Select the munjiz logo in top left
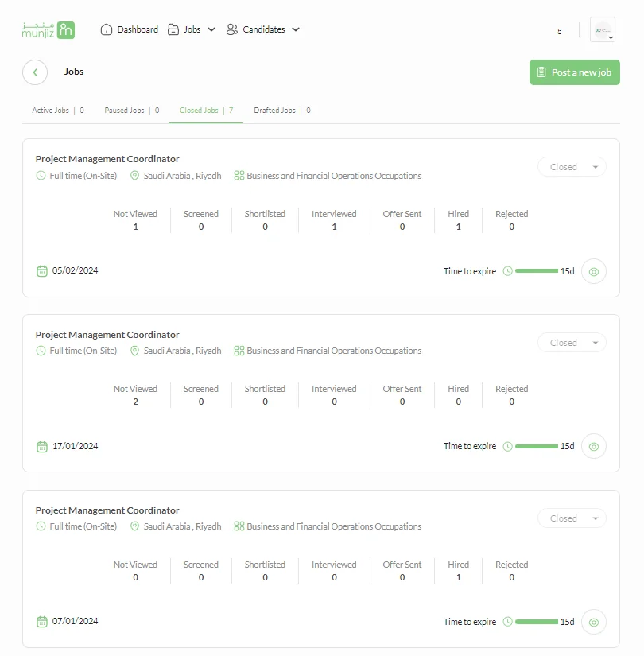 48,29
